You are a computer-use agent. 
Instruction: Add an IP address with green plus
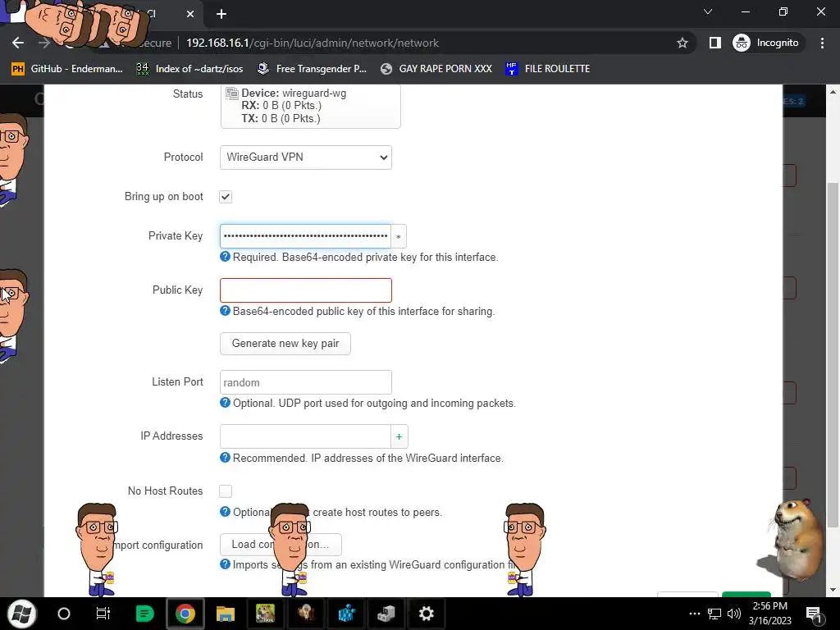[399, 436]
